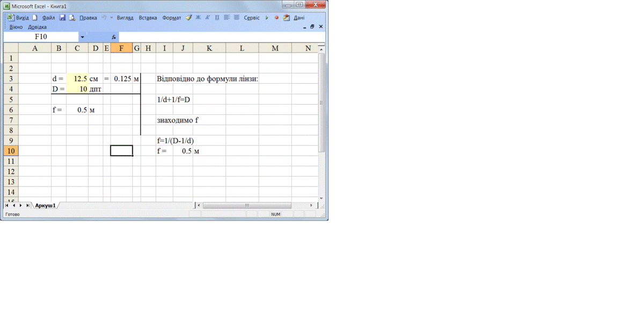The height and width of the screenshot is (331, 644).
Task: Expand the Name Box dropdown arrow
Action: pos(82,37)
